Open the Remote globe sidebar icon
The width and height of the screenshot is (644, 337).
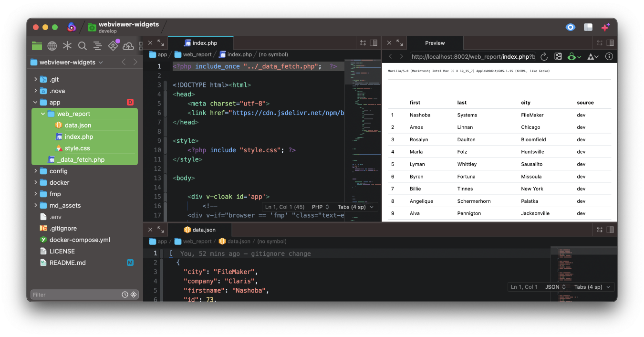pyautogui.click(x=52, y=46)
